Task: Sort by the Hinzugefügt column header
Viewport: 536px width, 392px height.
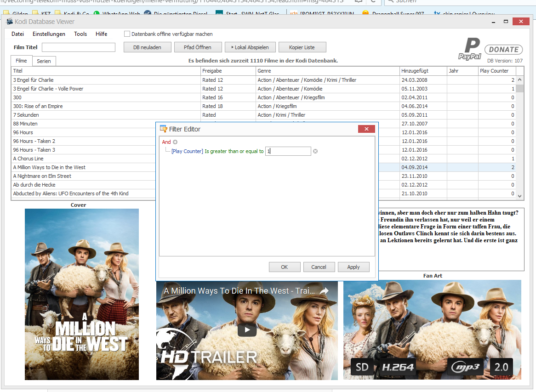Action: (423, 71)
